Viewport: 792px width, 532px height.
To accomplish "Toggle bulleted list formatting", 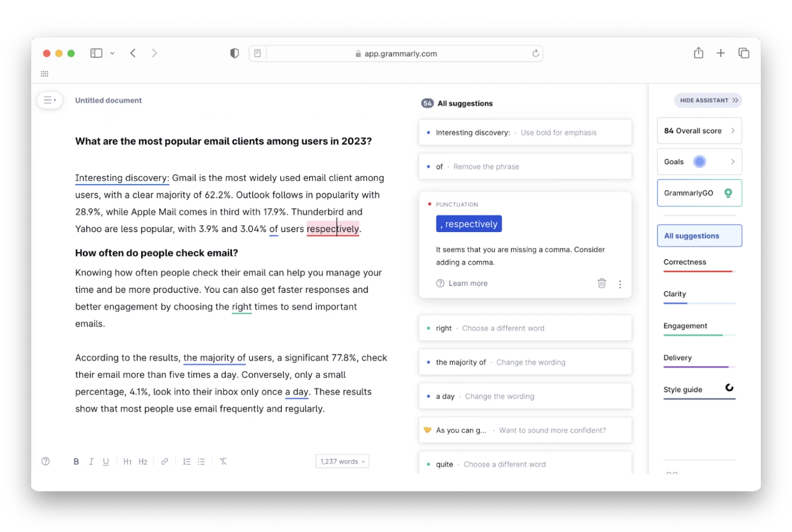I will (201, 461).
